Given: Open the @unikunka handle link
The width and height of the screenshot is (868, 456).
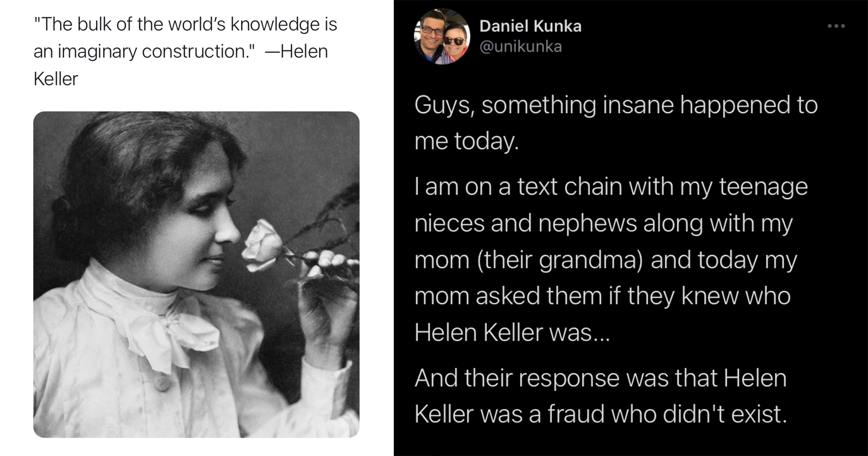Looking at the screenshot, I should click(x=520, y=47).
